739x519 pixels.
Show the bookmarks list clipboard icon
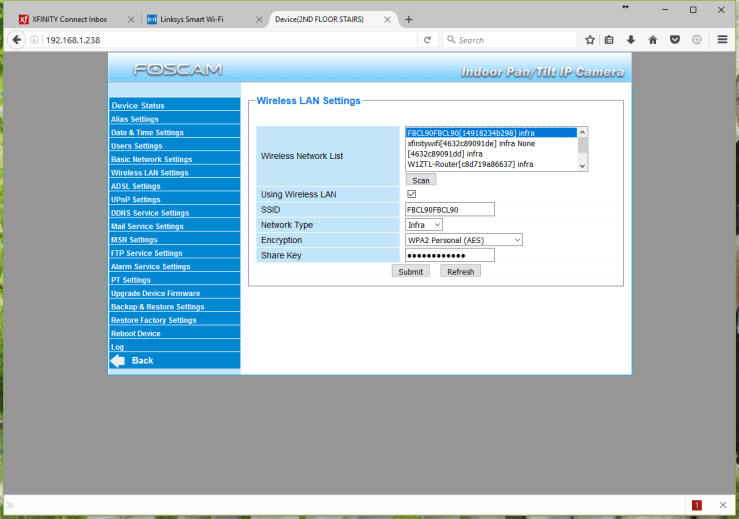tap(610, 40)
